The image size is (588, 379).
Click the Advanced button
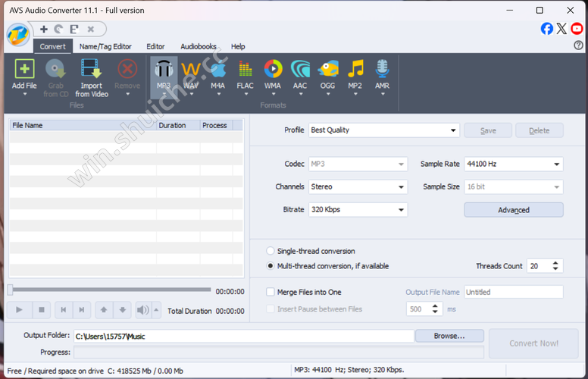(513, 210)
